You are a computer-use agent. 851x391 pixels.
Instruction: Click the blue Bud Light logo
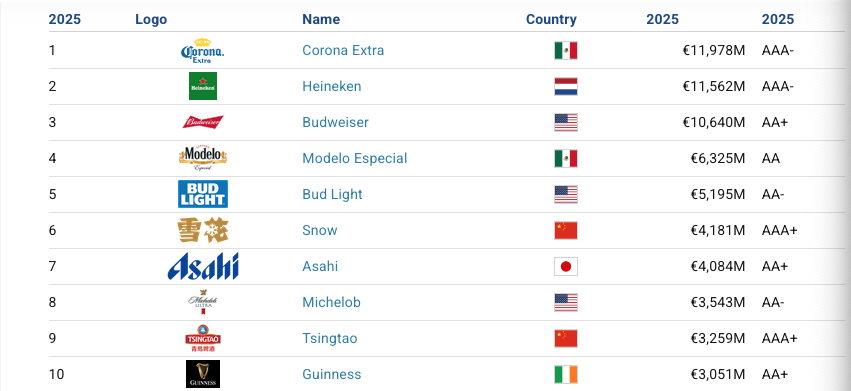(203, 194)
